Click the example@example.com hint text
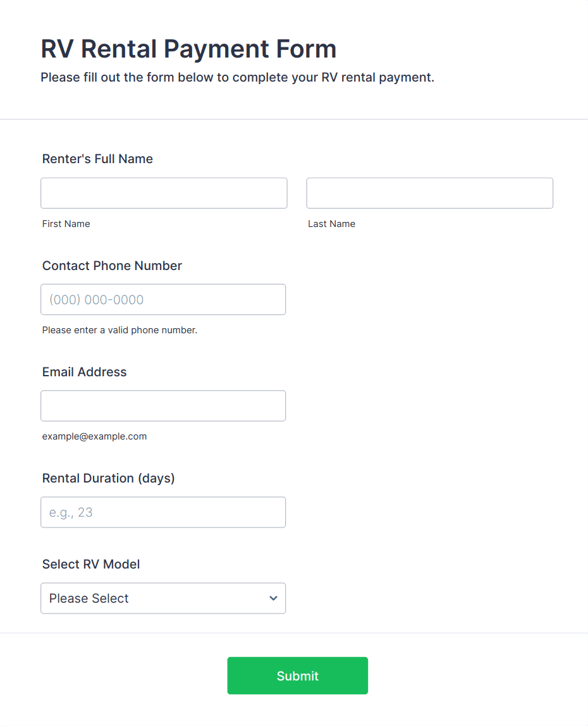 click(x=94, y=436)
